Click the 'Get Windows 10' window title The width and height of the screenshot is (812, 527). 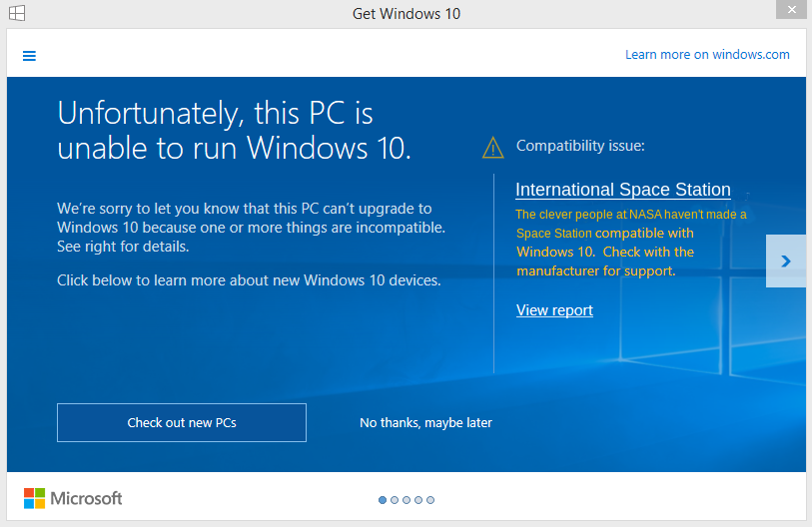(x=406, y=14)
